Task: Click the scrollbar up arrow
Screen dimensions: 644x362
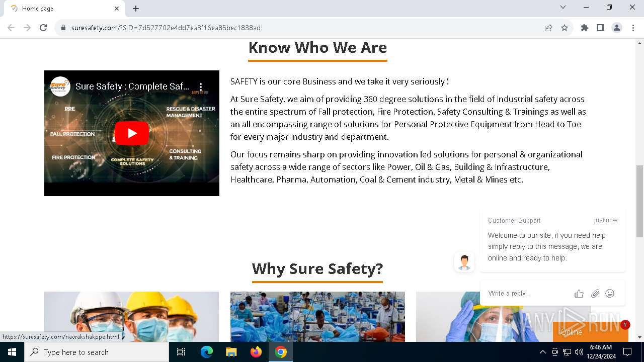Action: tap(640, 43)
